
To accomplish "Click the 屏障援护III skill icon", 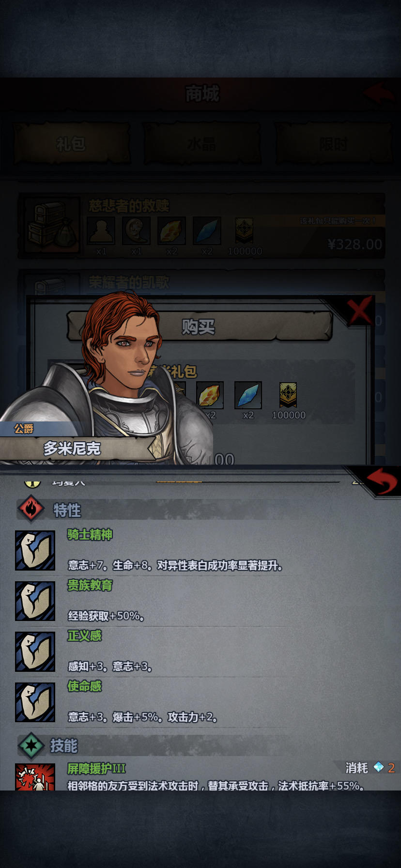I will click(35, 777).
